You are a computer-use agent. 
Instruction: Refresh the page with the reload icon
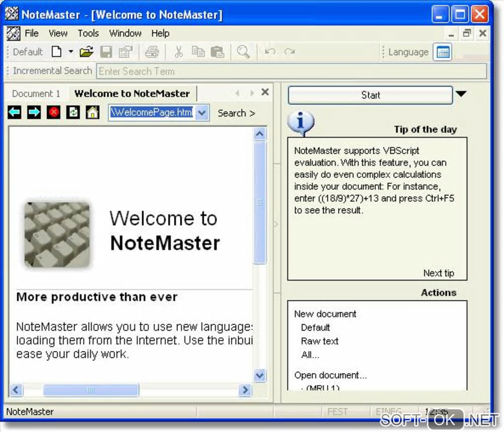tap(73, 112)
